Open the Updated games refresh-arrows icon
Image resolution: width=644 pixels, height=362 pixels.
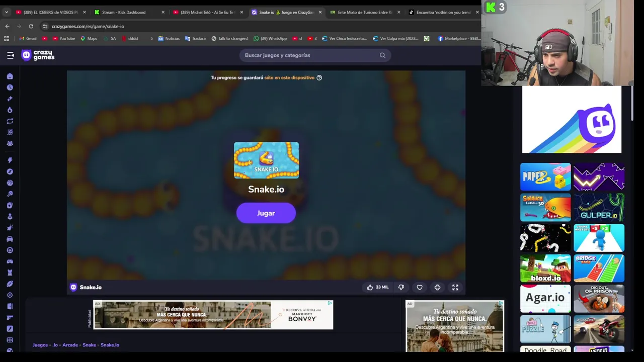(10, 121)
